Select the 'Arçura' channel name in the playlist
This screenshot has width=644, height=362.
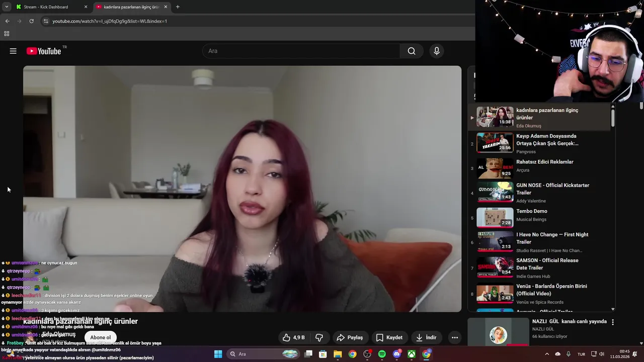pos(523,170)
